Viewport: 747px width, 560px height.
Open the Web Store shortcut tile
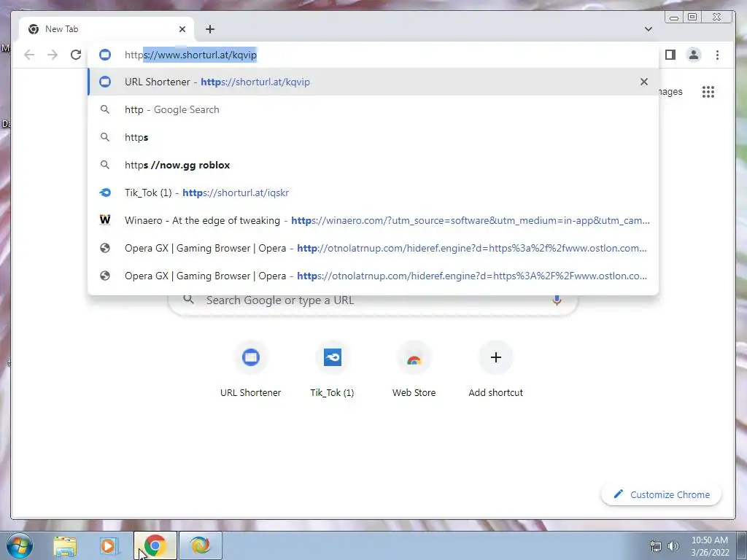click(x=414, y=370)
